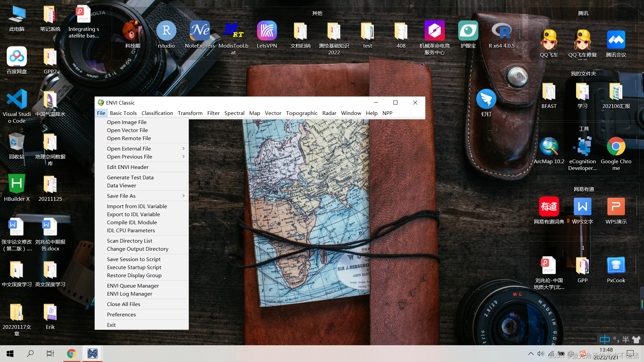Choose Edit ENVI Header
This screenshot has width=644, height=362.
pos(128,167)
